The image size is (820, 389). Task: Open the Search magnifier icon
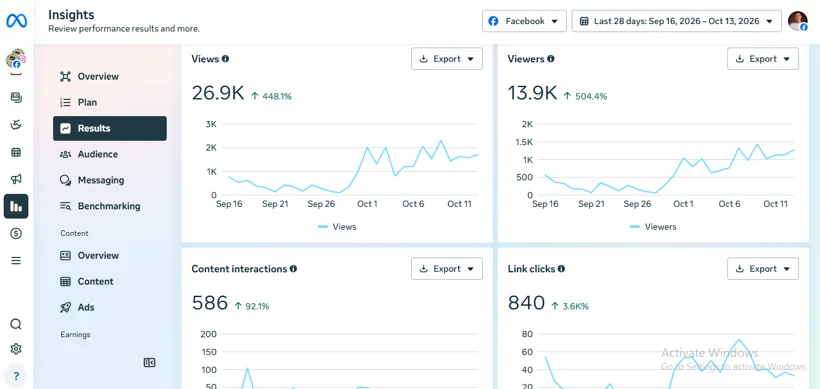(16, 324)
